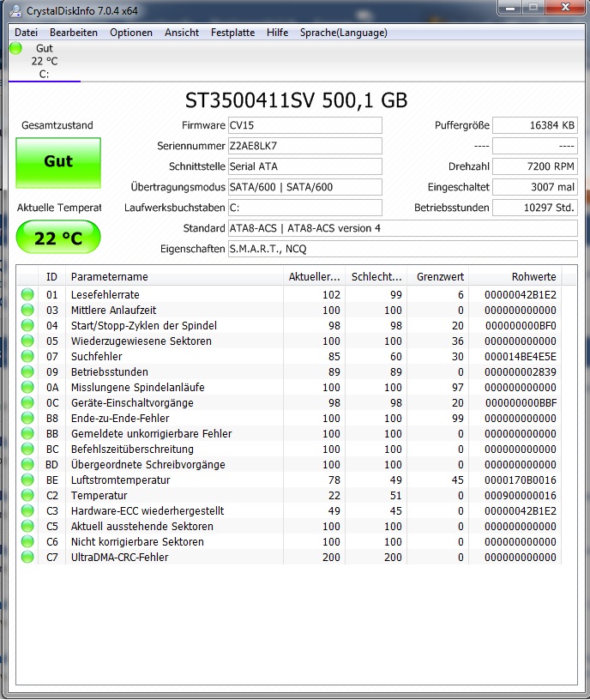Select the UltraDMA-CRC-Fehler parameter name
The width and height of the screenshot is (590, 700).
119,557
